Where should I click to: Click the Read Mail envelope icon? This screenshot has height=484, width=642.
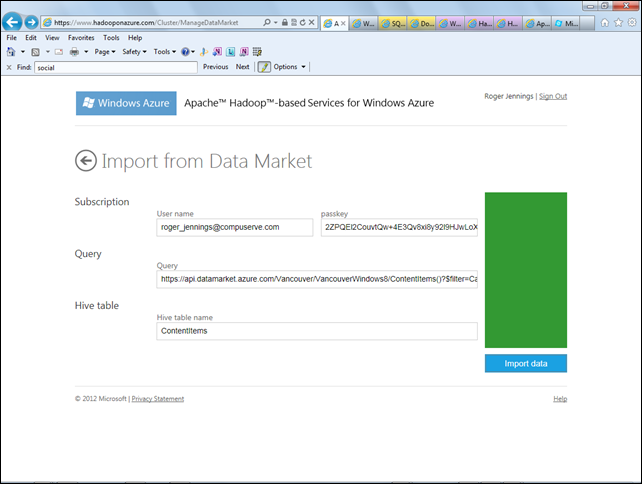[59, 52]
